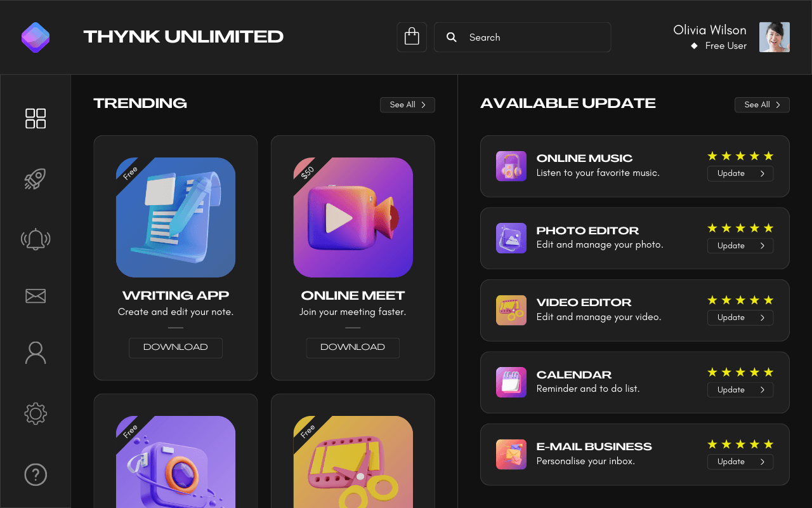The height and width of the screenshot is (508, 812).
Task: Click the CALENDAR title
Action: [574, 375]
